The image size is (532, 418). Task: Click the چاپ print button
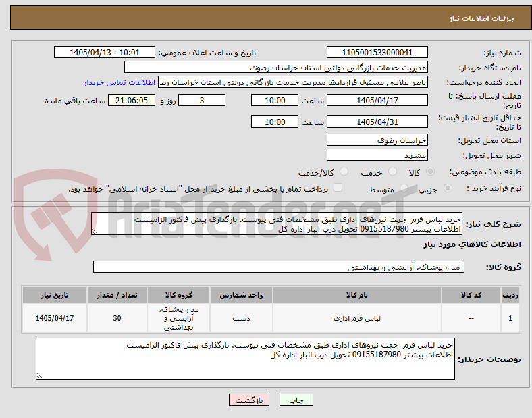[x=296, y=400]
